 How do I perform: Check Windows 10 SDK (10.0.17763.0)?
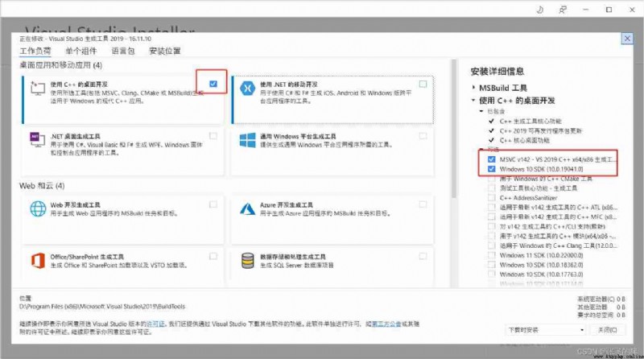(x=491, y=274)
